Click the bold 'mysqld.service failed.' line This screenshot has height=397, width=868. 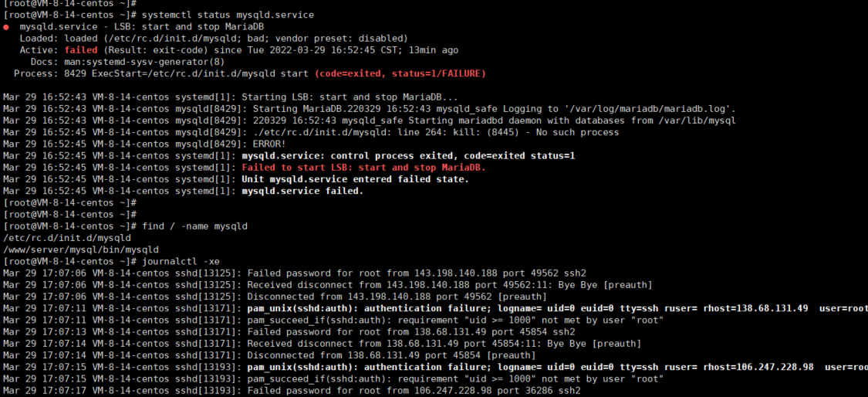302,191
